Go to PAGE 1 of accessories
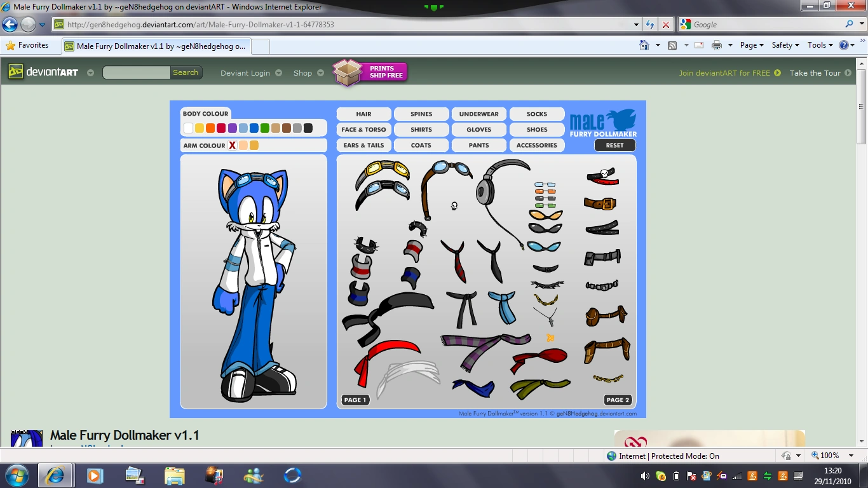This screenshot has width=868, height=488. click(x=355, y=400)
